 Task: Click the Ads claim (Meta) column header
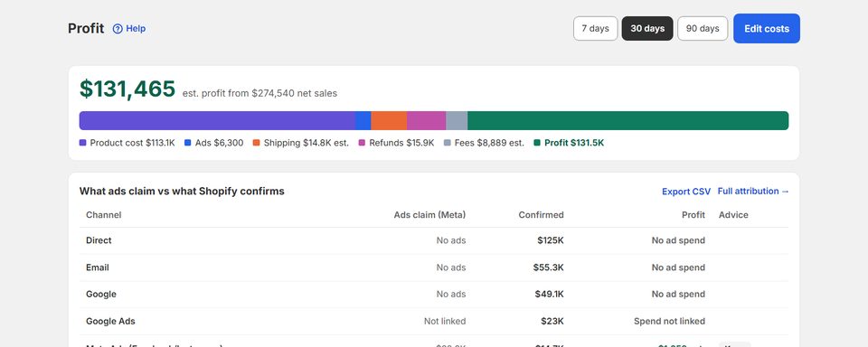(429, 215)
